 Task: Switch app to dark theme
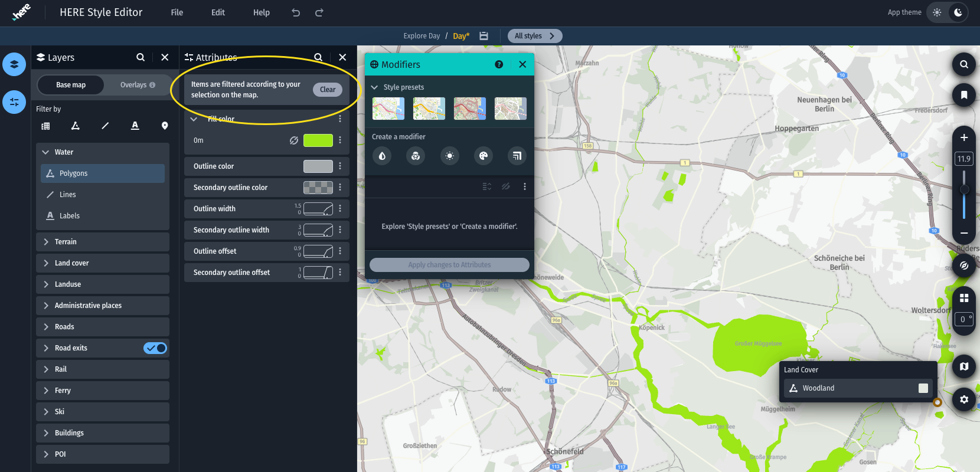tap(958, 12)
